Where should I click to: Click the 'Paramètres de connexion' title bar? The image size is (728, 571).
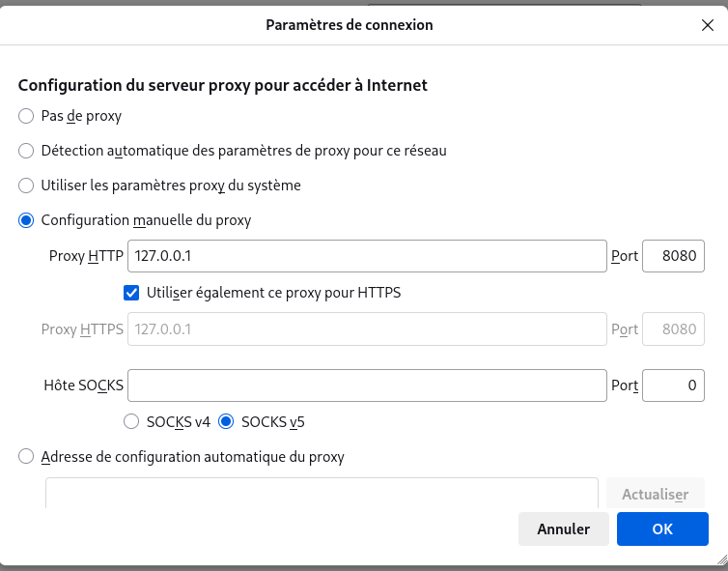pos(349,25)
